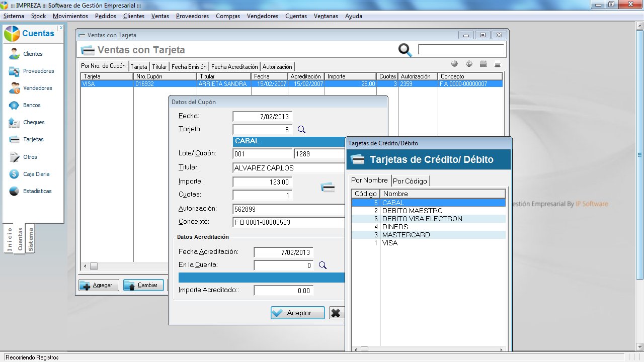Open the Bancos section icon
The image size is (644, 362).
(14, 105)
